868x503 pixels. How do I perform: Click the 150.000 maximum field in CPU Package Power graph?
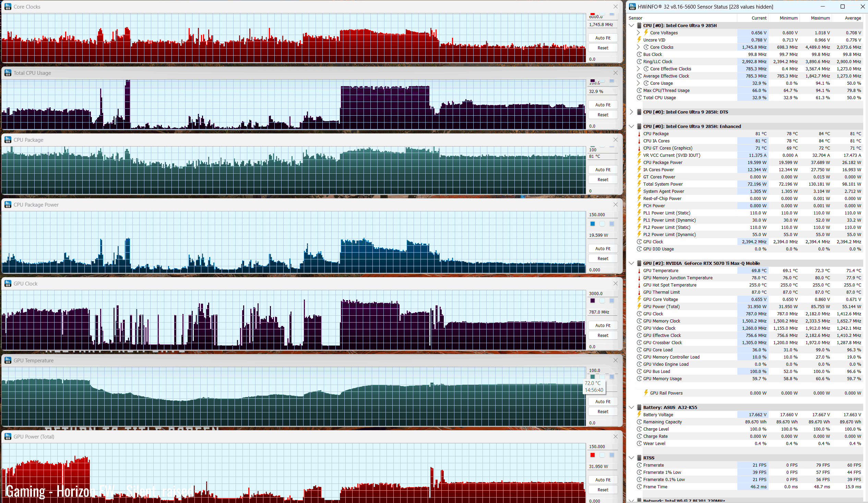point(603,214)
